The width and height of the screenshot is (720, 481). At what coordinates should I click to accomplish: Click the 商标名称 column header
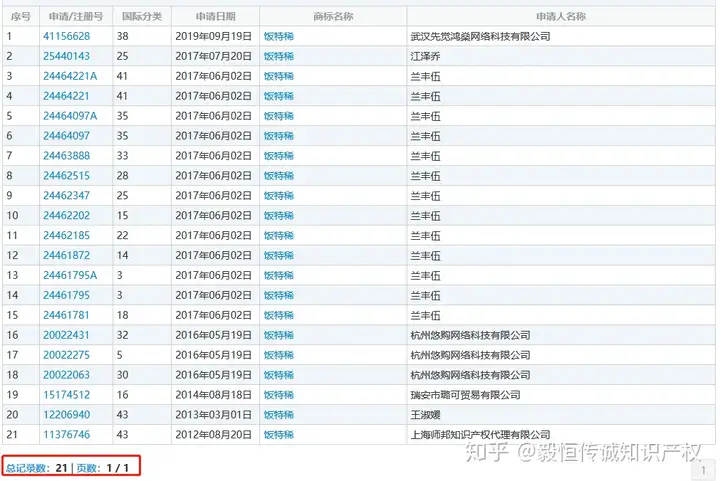point(333,17)
